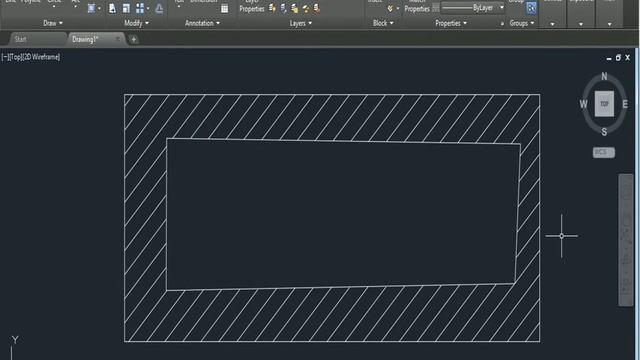The width and height of the screenshot is (640, 360).
Task: Click the TOP face of the ViewCube
Action: click(x=604, y=104)
